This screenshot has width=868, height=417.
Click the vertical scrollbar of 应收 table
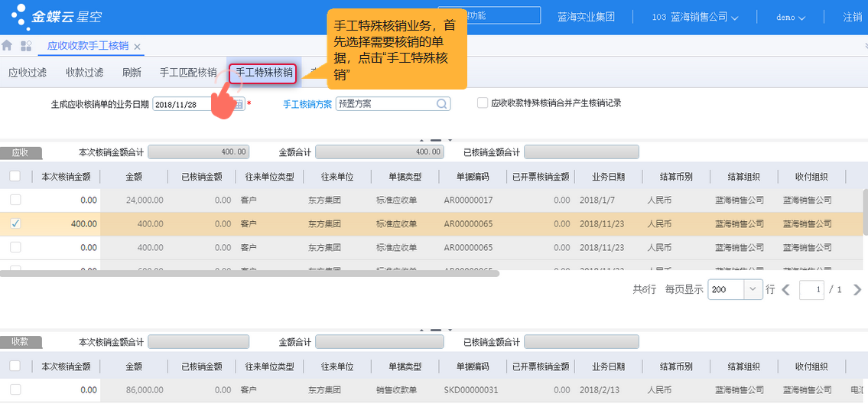[x=865, y=212]
